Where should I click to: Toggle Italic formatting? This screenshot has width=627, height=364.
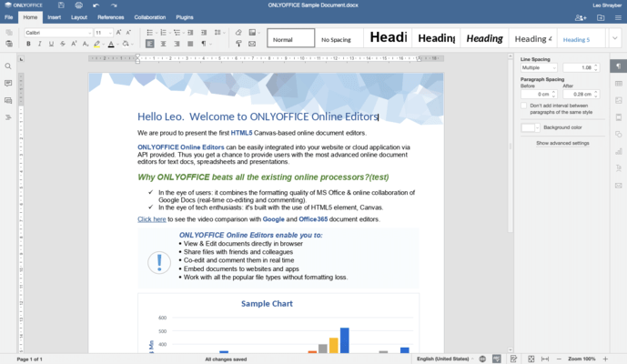40,44
